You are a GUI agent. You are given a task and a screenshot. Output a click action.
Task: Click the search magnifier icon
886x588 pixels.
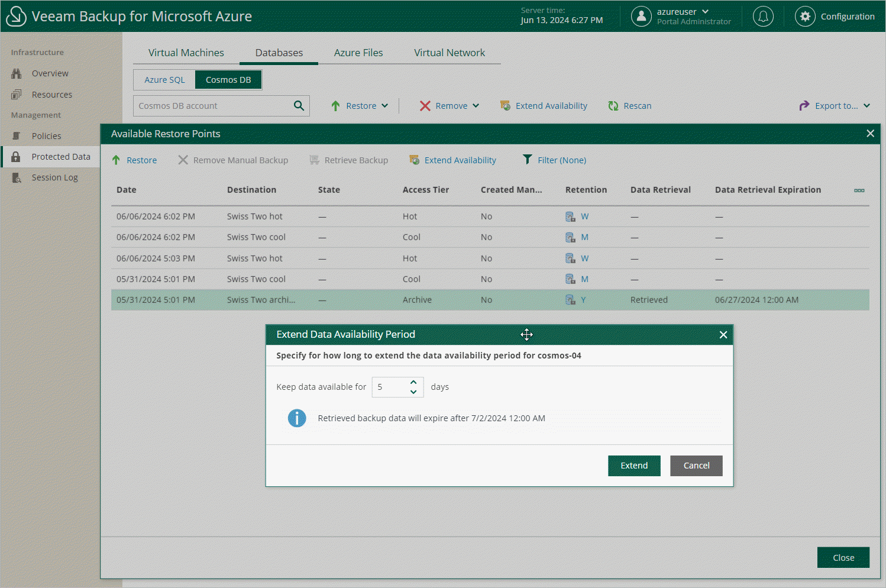tap(299, 106)
